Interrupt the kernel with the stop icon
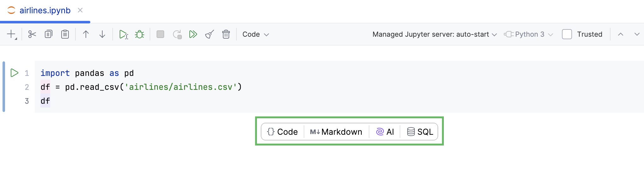644x186 pixels. tap(160, 34)
